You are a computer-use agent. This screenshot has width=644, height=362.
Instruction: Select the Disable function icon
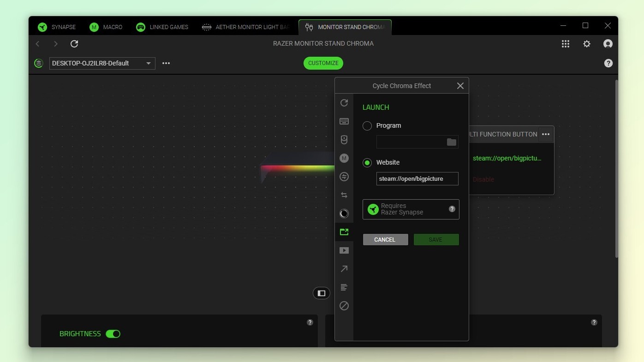(344, 306)
